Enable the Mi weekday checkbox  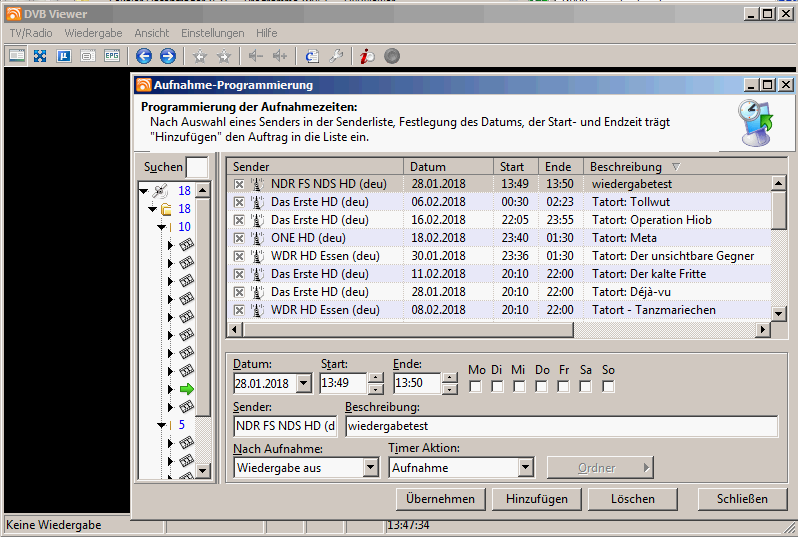(x=519, y=387)
